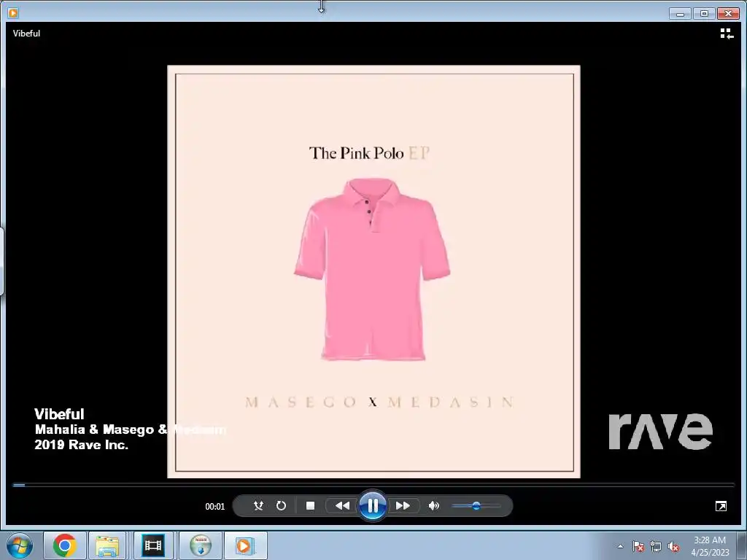The height and width of the screenshot is (560, 747).
Task: Select Windows Media Player taskbar button
Action: tap(245, 545)
